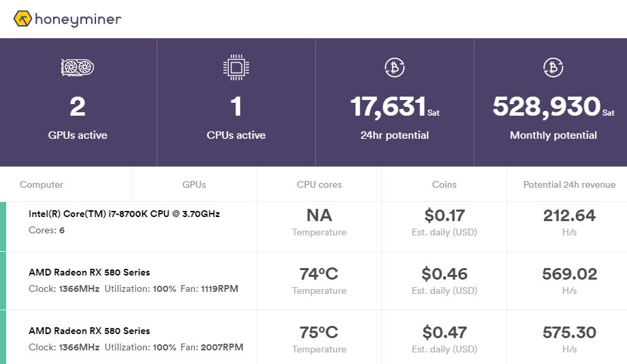The height and width of the screenshot is (364, 627).
Task: Click the Fan: 2007RPM reading
Action: (x=212, y=347)
